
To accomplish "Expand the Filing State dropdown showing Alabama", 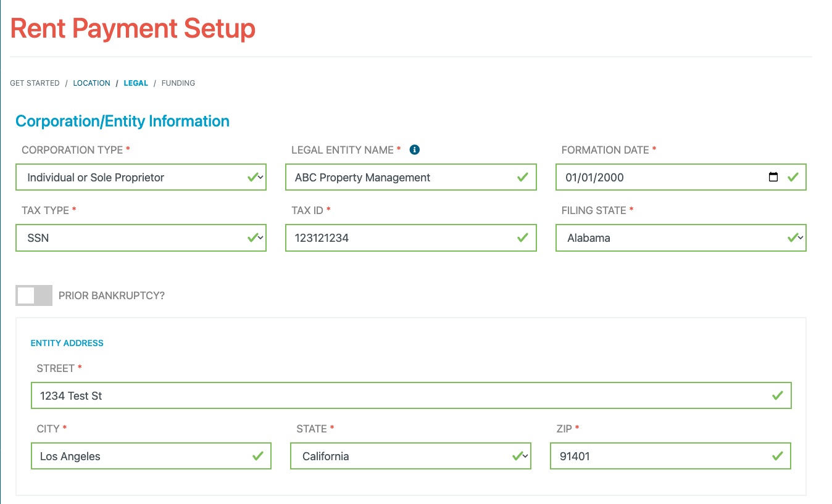I will (681, 238).
